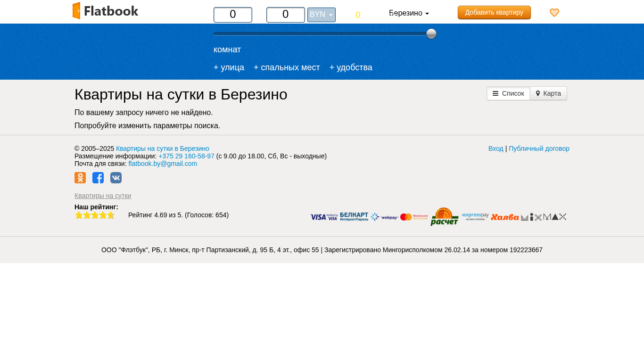The height and width of the screenshot is (362, 644).
Task: Open the Public agreement link
Action: coord(539,148)
